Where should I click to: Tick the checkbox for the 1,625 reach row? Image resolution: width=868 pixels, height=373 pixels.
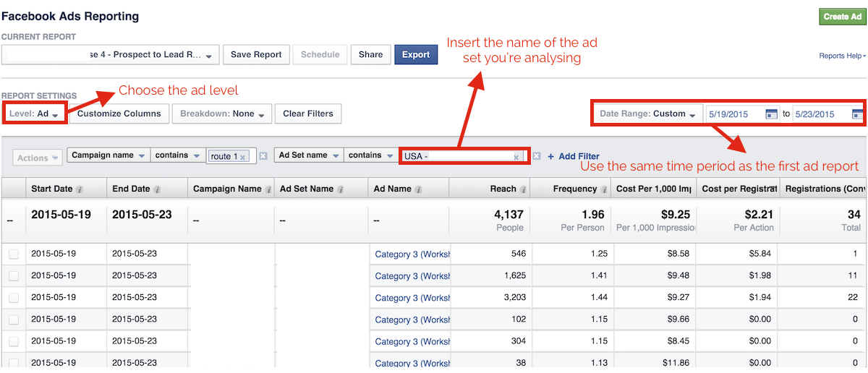coord(13,276)
